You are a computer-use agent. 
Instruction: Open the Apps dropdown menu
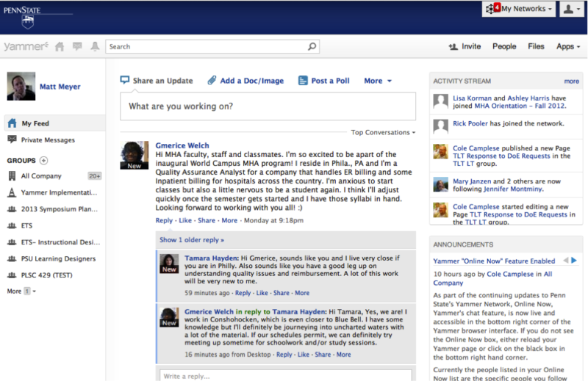pyautogui.click(x=568, y=46)
